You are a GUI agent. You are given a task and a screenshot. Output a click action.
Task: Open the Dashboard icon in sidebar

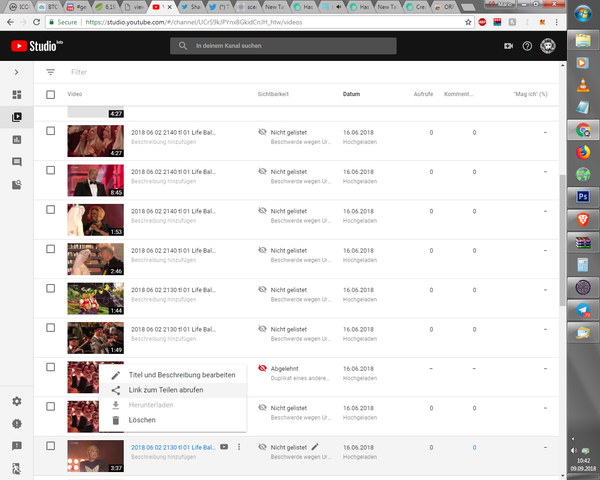point(17,95)
